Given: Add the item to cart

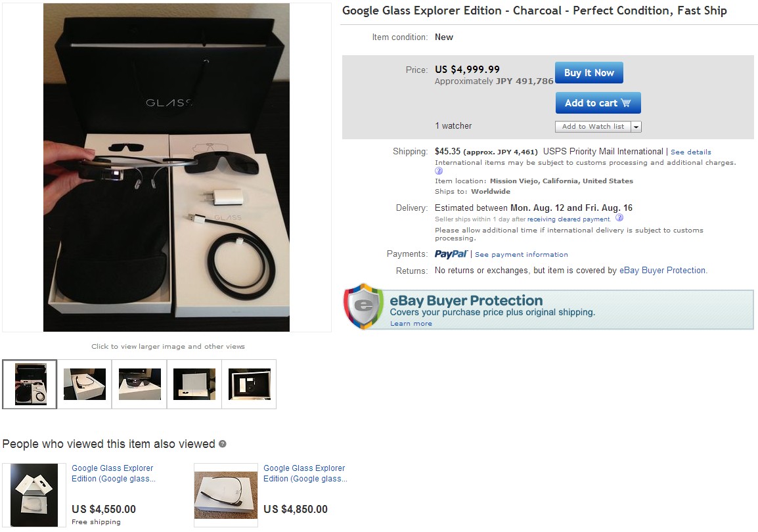Looking at the screenshot, I should [x=598, y=103].
